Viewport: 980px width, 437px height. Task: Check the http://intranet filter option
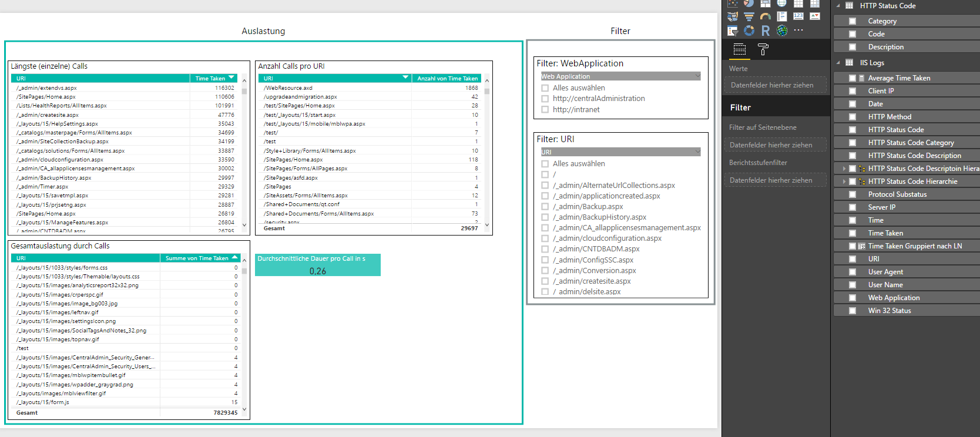click(545, 109)
